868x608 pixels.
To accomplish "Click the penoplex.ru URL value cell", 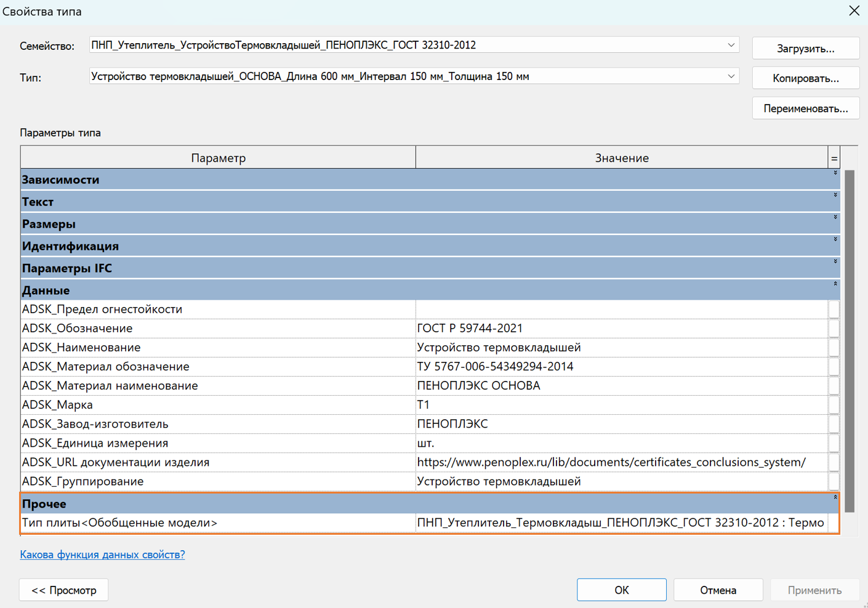I will click(x=622, y=462).
